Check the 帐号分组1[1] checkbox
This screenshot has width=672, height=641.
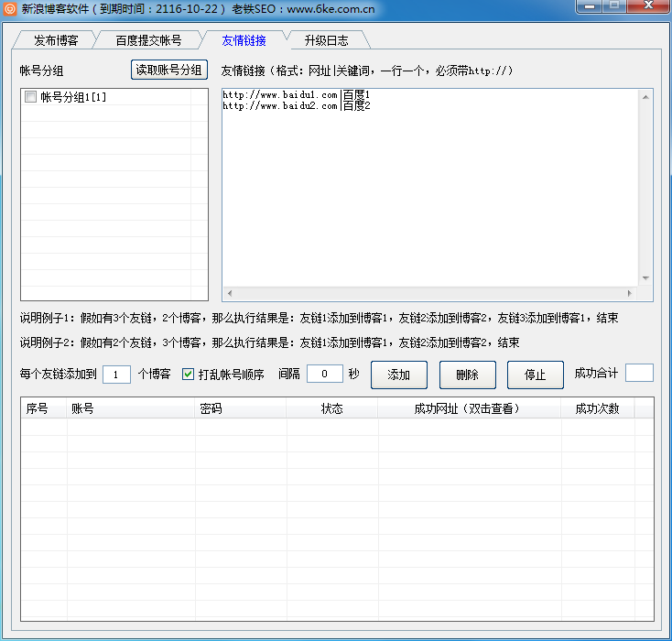(30, 97)
